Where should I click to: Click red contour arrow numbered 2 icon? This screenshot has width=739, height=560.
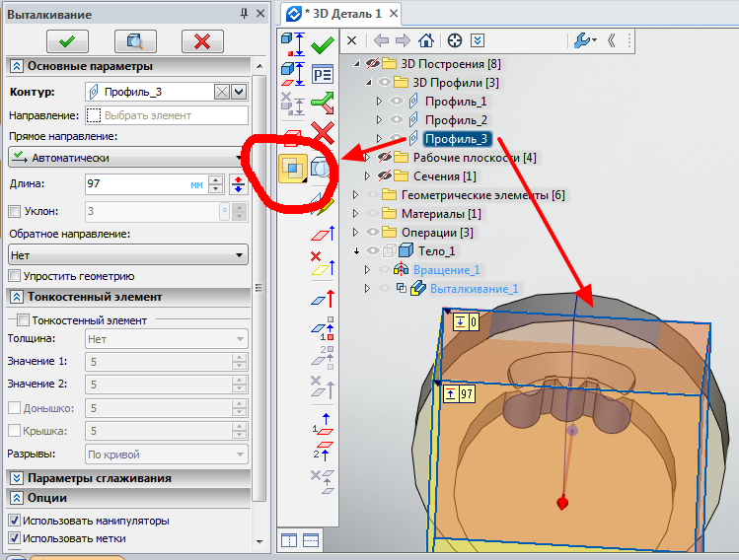(323, 451)
